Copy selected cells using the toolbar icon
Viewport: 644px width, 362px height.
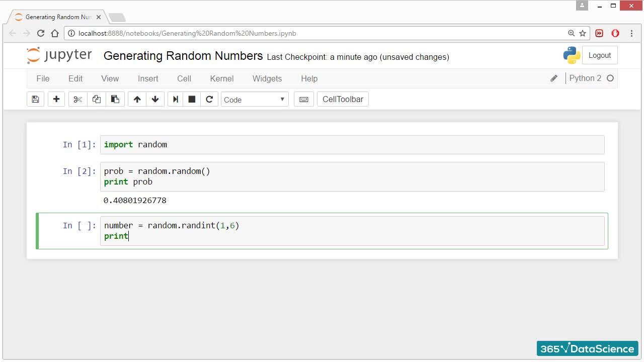(97, 99)
